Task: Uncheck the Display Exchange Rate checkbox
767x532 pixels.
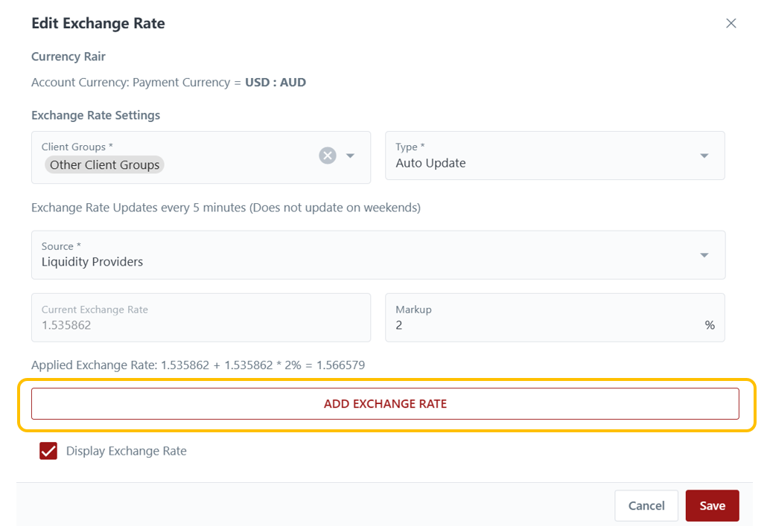Action: [48, 451]
